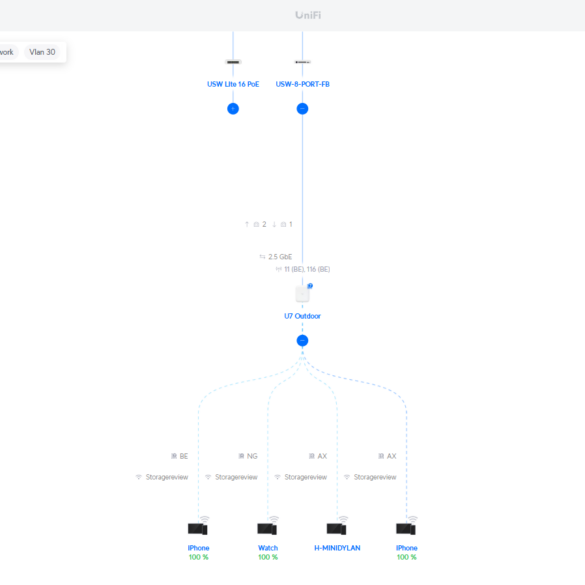
Task: Click the 100 % signal under Watch
Action: coord(268,557)
